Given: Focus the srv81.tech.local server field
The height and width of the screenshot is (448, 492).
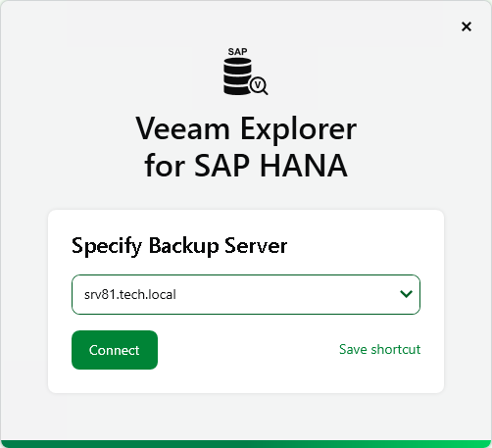Looking at the screenshot, I should click(x=246, y=294).
